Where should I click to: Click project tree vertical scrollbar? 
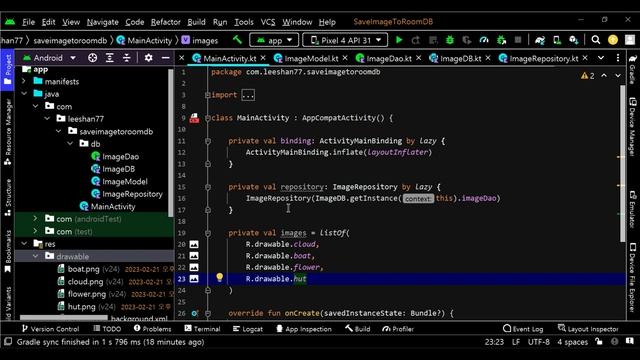pos(170,143)
